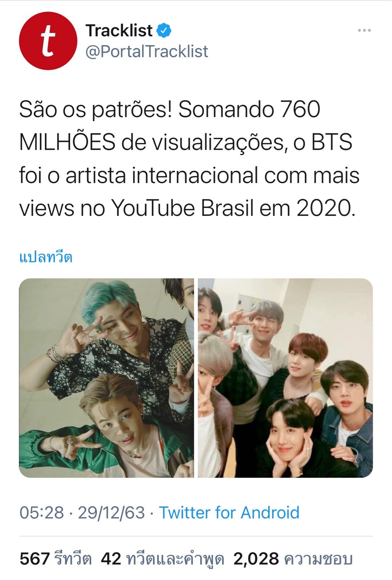
Task: Click the blue verified badge
Action: pos(164,30)
